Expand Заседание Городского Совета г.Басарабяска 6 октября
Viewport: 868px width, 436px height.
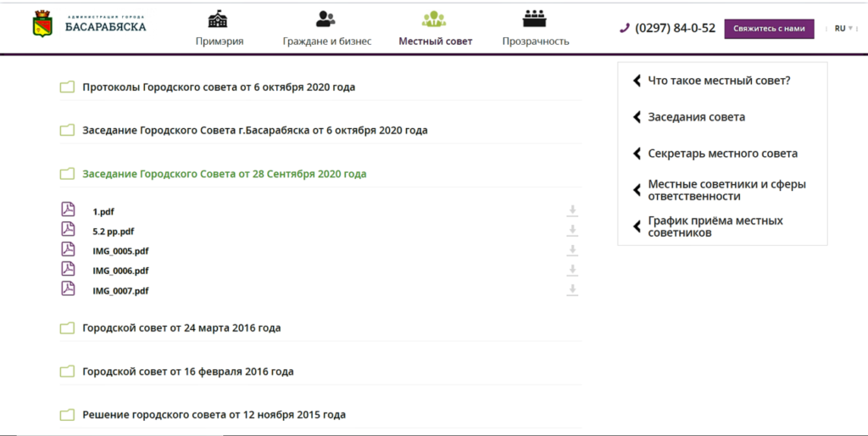coord(254,130)
